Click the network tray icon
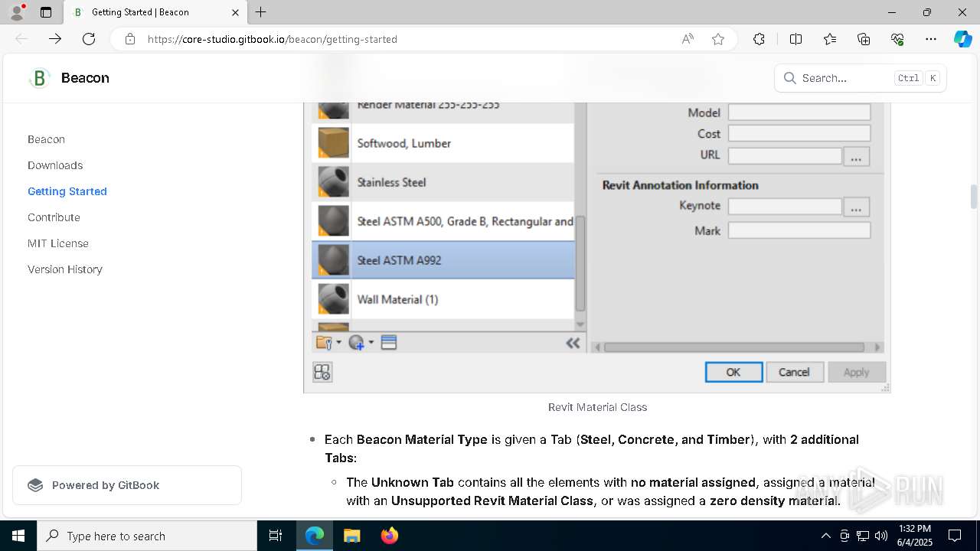This screenshot has width=980, height=551. pos(863,536)
